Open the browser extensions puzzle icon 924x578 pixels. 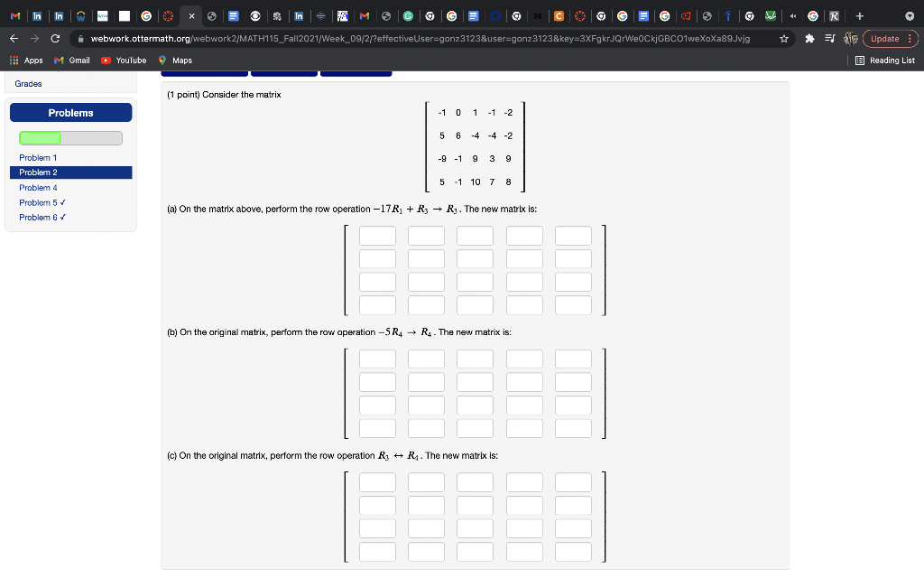810,38
